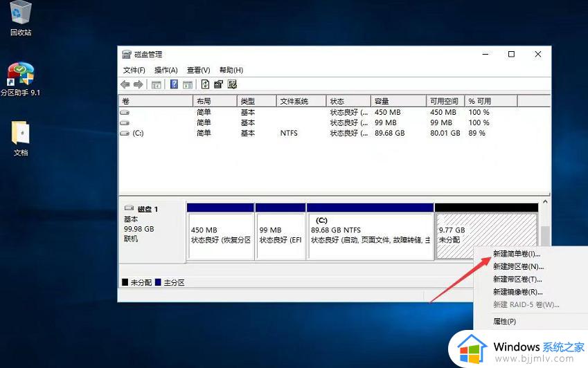Open the 帮助(H) menu
Screen dimensions: 588x368
click(231, 70)
